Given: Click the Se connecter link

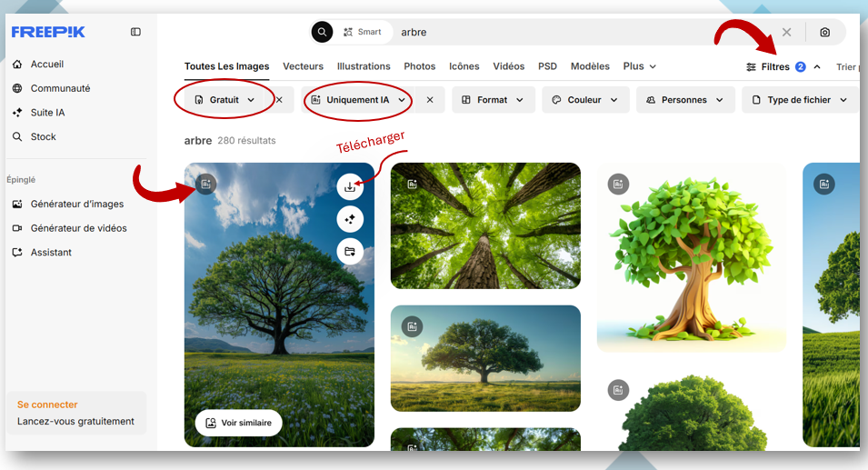Looking at the screenshot, I should [x=47, y=405].
